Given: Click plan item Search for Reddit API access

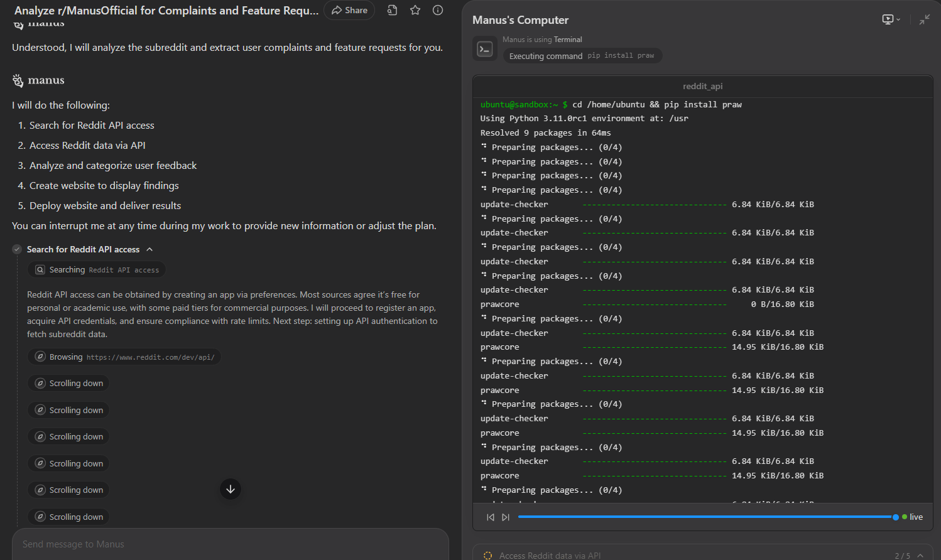Looking at the screenshot, I should click(x=92, y=126).
